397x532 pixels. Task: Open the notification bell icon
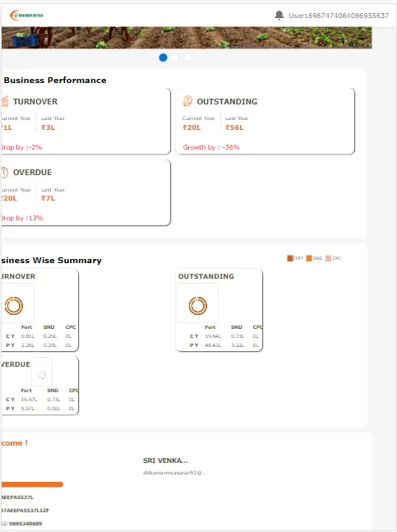point(279,16)
